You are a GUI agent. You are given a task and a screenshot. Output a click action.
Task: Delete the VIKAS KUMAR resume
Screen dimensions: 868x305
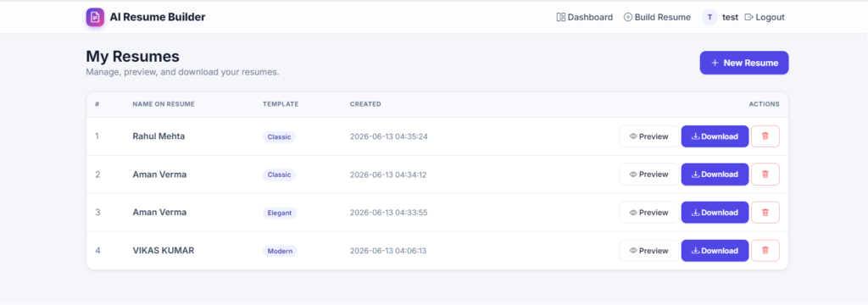[x=765, y=251]
